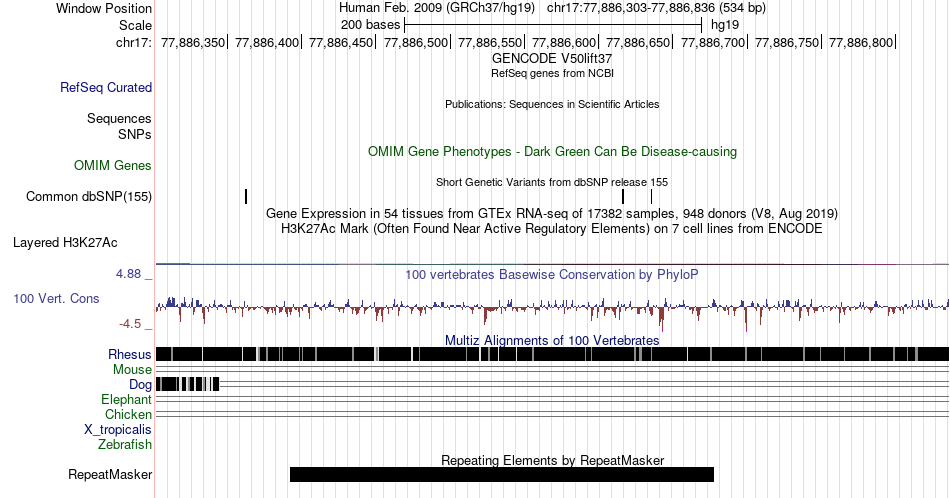The image size is (950, 498).
Task: Open the Common dbSNP(155) track label
Action: pyautogui.click(x=89, y=196)
